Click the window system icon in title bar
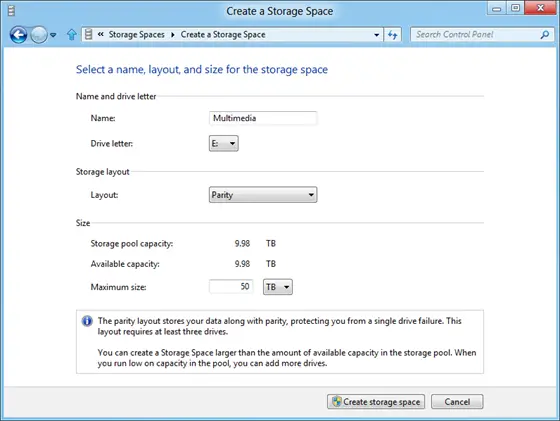Image resolution: width=560 pixels, height=421 pixels. pyautogui.click(x=11, y=11)
